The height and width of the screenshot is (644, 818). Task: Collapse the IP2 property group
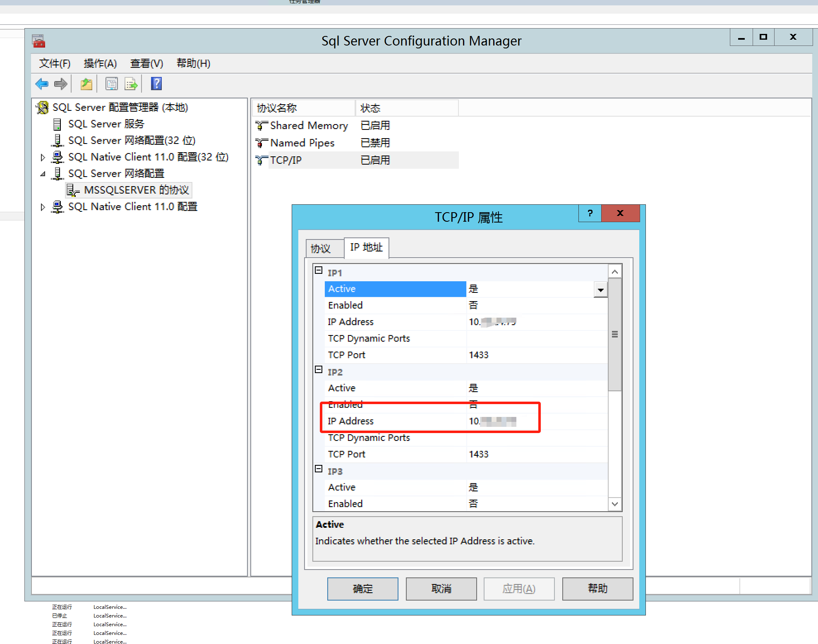click(x=319, y=370)
